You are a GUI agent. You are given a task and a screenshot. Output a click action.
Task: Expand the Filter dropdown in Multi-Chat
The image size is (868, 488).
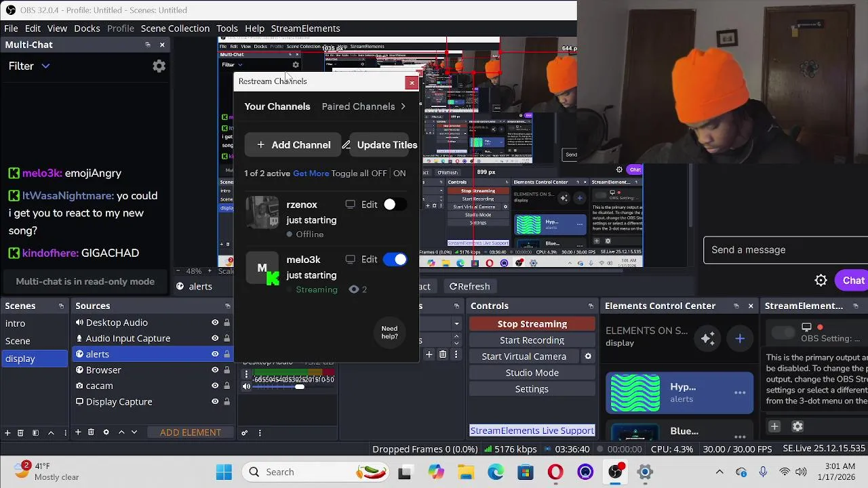28,66
